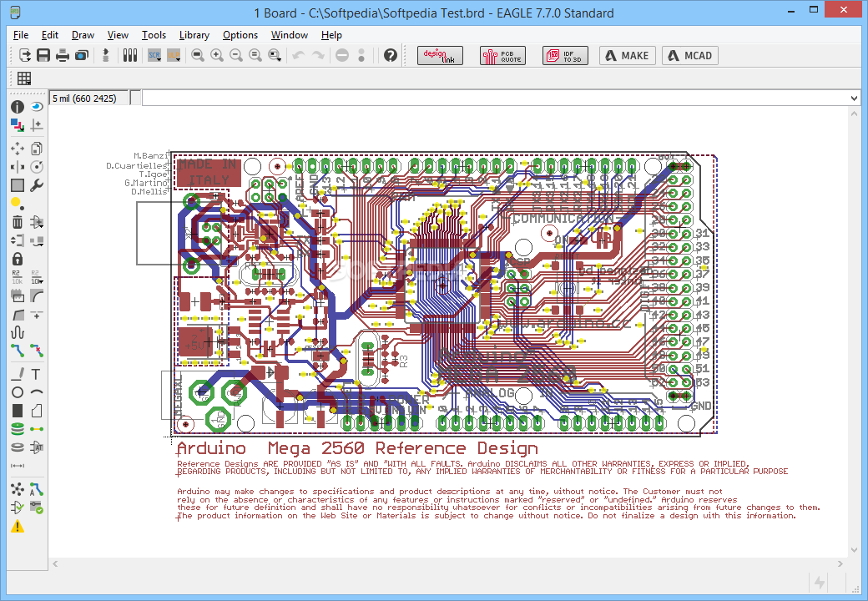Image resolution: width=868 pixels, height=601 pixels.
Task: Click the PCB Quote button
Action: coord(502,56)
